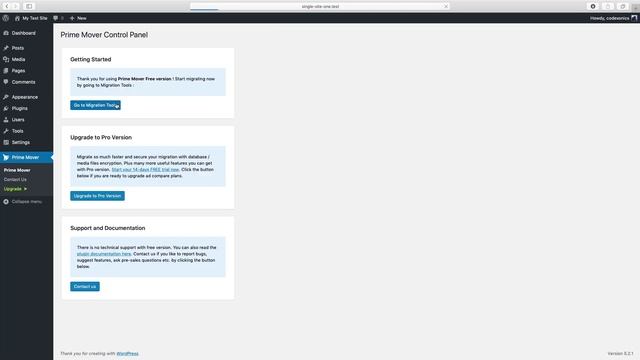Select Prime Mover submenu entry
640x360 pixels.
pyautogui.click(x=17, y=170)
